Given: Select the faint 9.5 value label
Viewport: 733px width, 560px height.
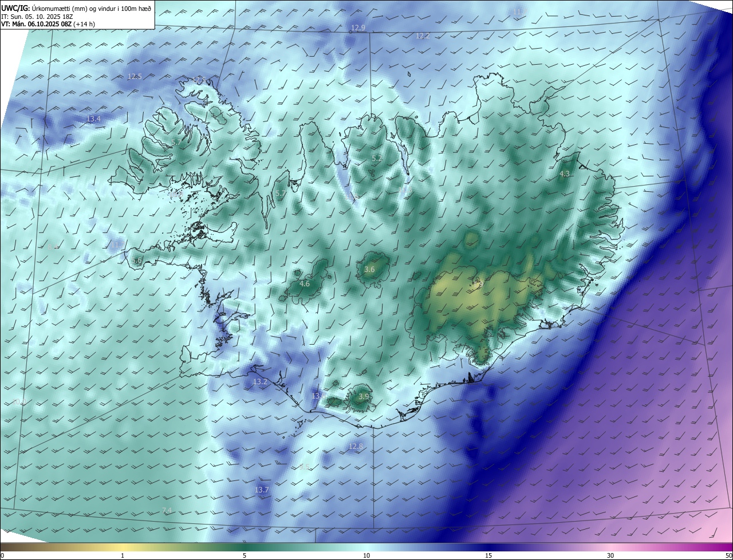Looking at the screenshot, I should click(x=304, y=467).
